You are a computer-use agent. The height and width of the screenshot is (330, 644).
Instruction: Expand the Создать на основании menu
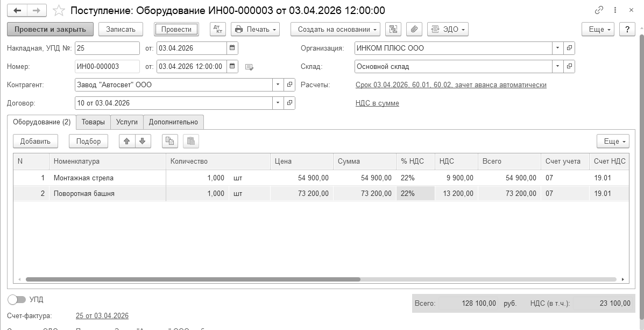(x=335, y=29)
